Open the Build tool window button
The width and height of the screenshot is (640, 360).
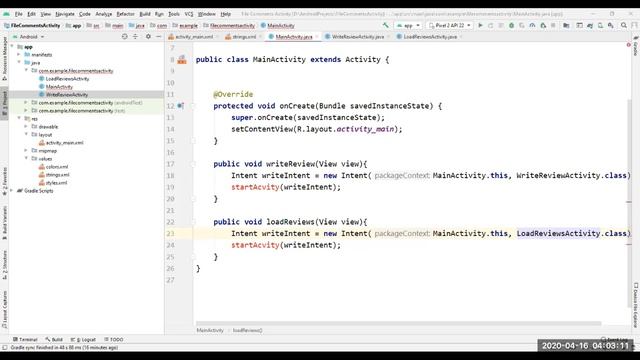[x=54, y=339]
